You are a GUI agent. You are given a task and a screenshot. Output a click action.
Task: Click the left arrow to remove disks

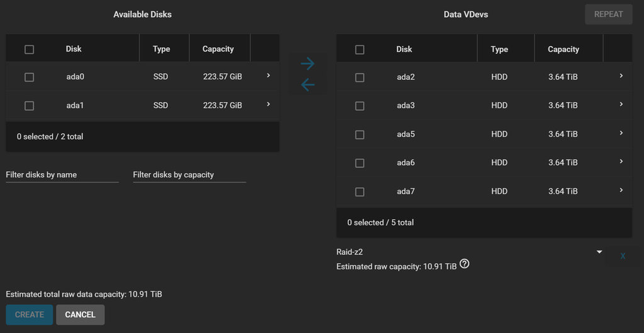click(x=308, y=84)
